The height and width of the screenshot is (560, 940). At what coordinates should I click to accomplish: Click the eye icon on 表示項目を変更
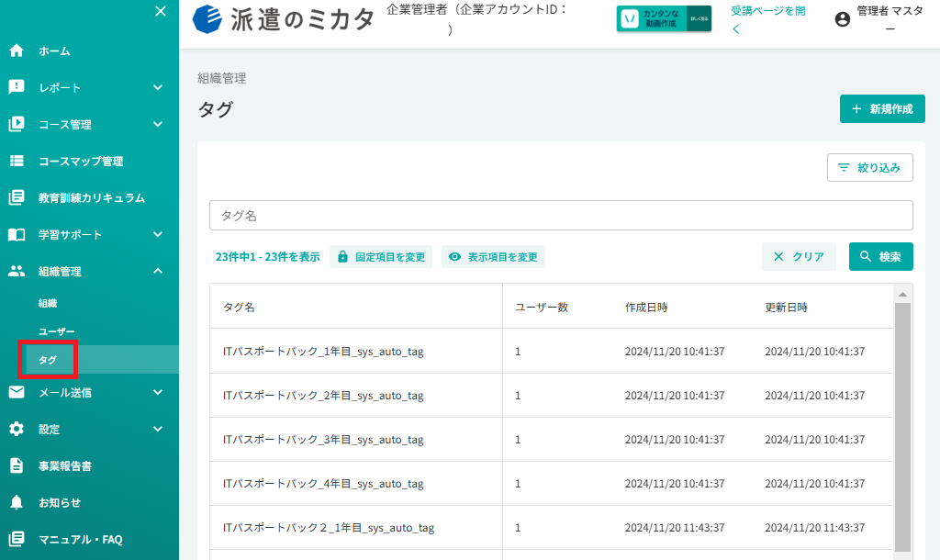point(455,257)
